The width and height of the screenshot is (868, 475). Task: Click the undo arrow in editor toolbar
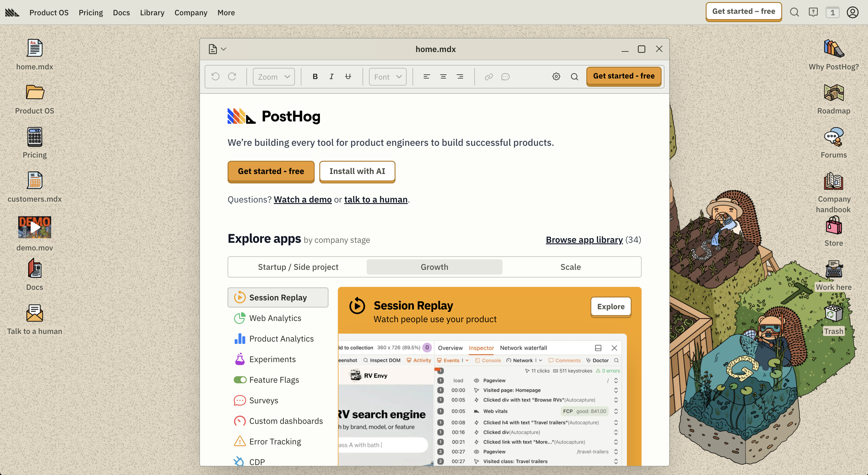coord(216,77)
